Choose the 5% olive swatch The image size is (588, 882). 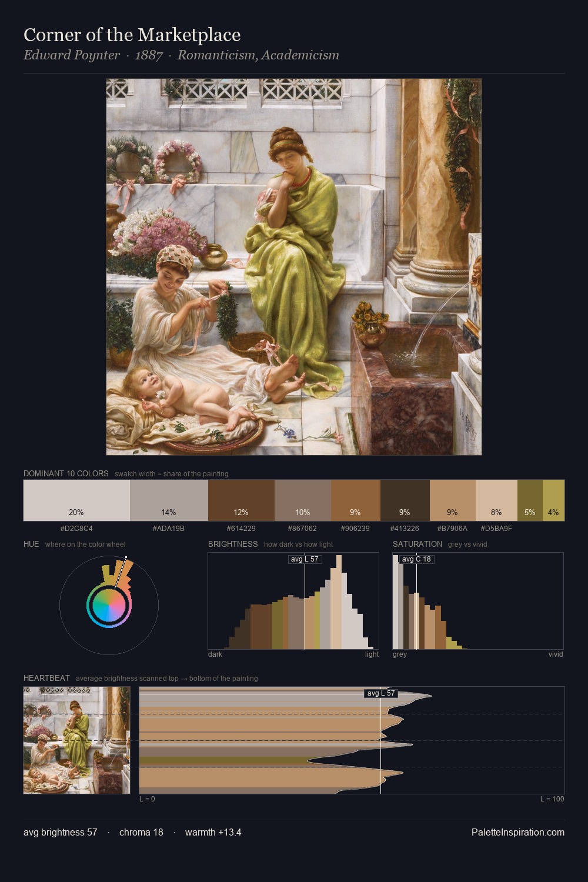coord(530,500)
